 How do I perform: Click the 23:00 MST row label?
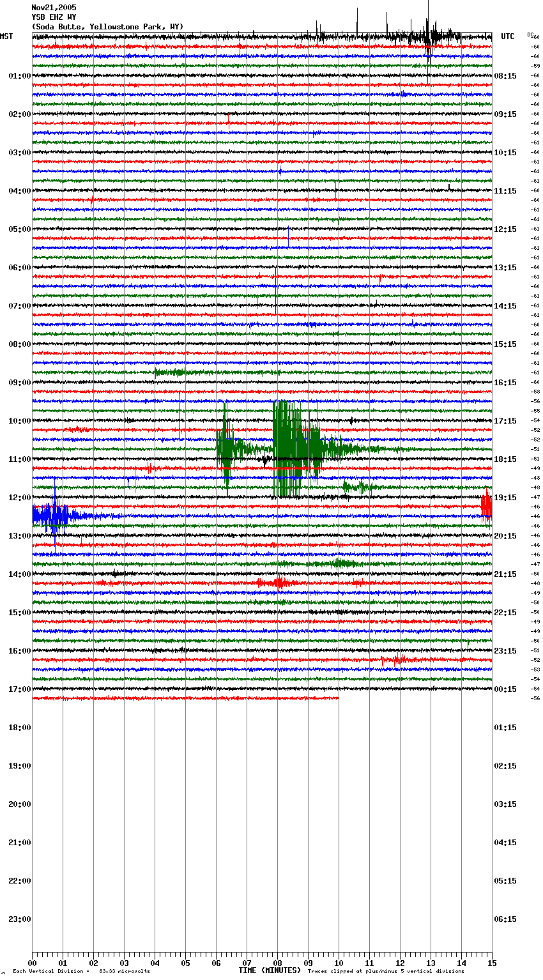[20, 919]
